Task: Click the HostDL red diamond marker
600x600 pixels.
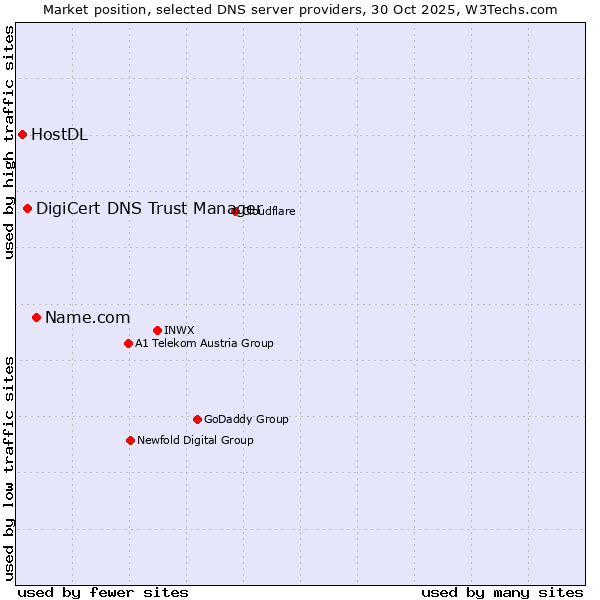Action: (x=22, y=135)
